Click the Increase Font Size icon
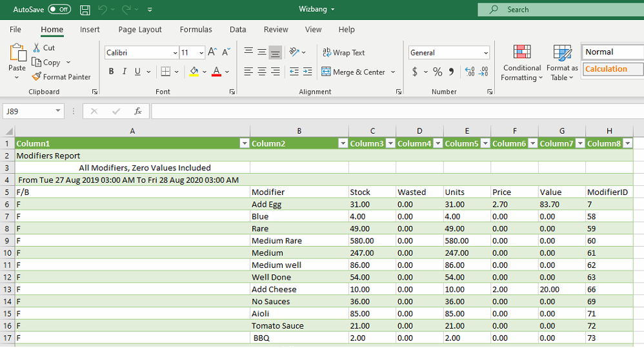The width and height of the screenshot is (644, 348). click(212, 52)
